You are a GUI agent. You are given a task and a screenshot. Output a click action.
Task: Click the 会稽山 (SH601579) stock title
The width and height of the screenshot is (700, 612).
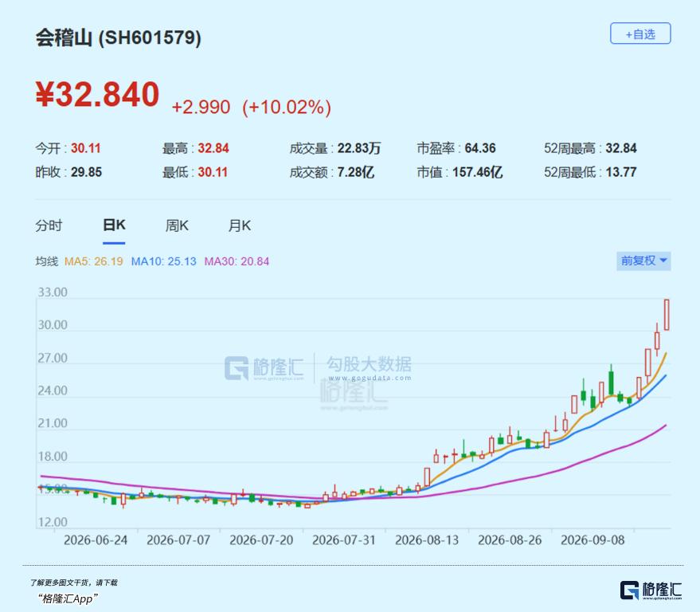(x=119, y=37)
